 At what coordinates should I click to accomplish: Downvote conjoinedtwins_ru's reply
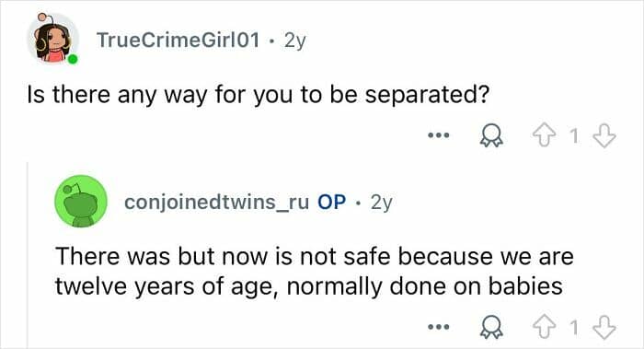tap(604, 327)
